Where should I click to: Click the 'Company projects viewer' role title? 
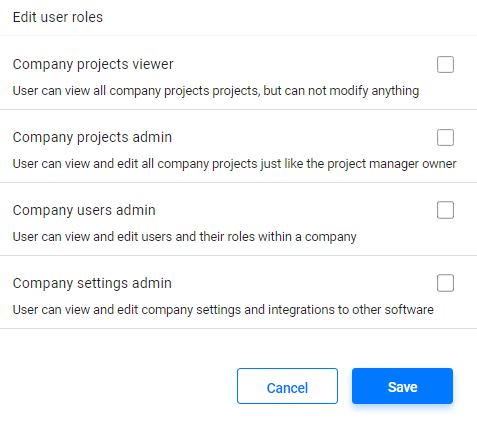[x=93, y=64]
